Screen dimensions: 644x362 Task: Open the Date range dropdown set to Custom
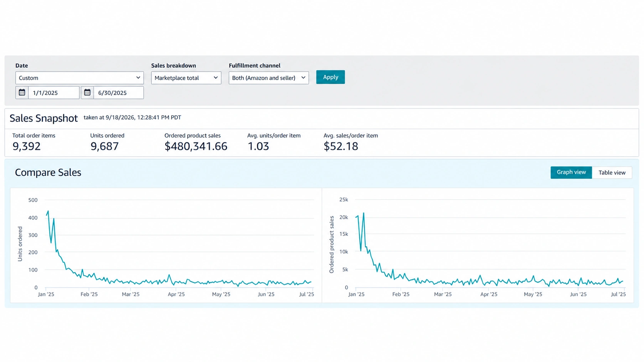(79, 78)
